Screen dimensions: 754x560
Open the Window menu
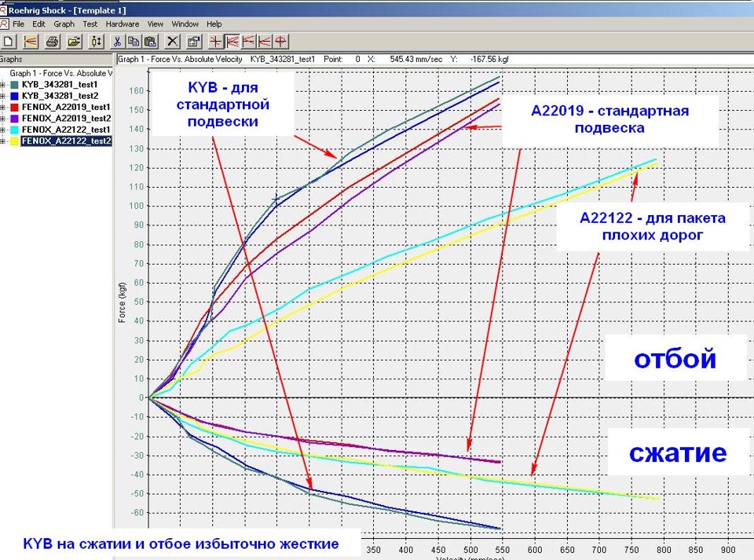pos(185,24)
